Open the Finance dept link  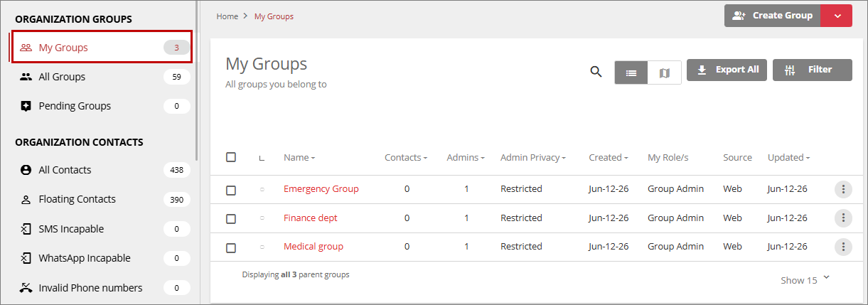[x=311, y=218]
